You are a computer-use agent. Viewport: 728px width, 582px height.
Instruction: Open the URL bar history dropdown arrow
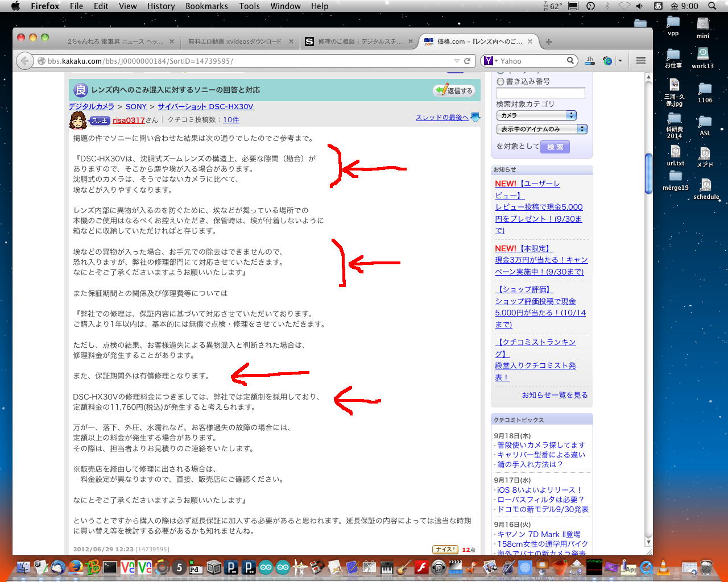point(457,61)
